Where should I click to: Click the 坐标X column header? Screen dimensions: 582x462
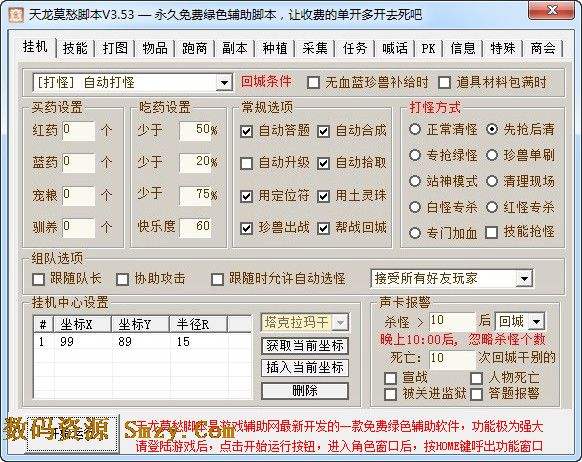tap(82, 325)
